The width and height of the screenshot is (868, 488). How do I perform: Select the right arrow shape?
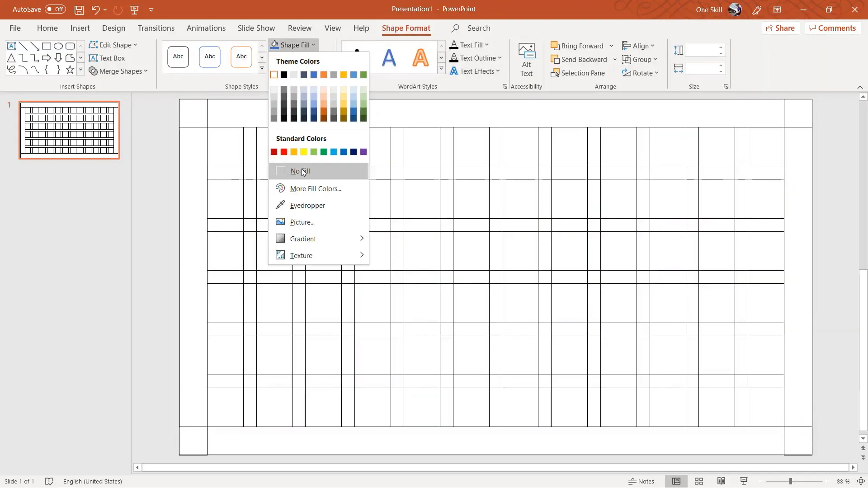[x=47, y=58]
